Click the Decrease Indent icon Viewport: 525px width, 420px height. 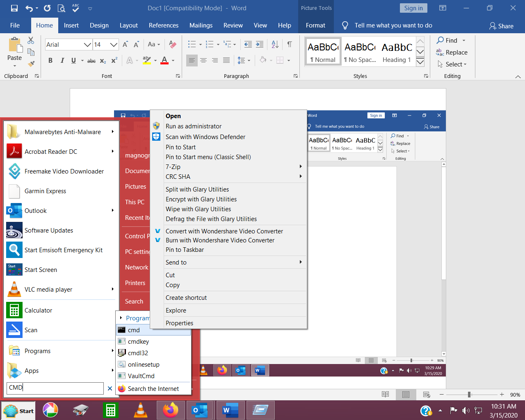click(x=248, y=44)
